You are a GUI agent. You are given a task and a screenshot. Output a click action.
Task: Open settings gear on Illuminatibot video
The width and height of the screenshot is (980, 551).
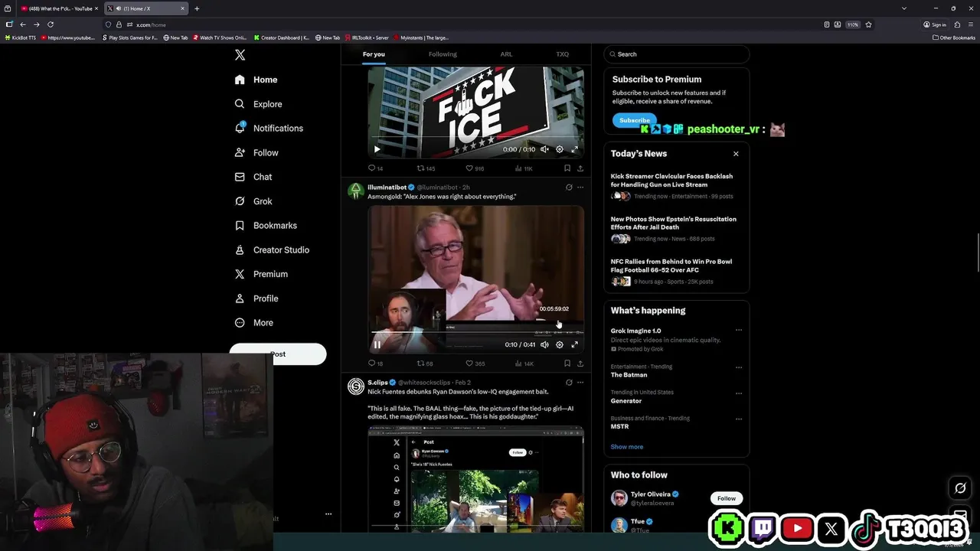560,344
